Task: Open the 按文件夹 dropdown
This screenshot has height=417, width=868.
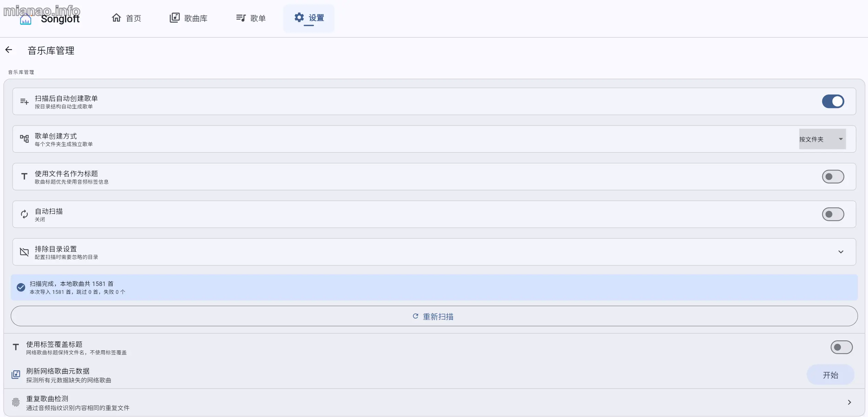Action: 822,139
